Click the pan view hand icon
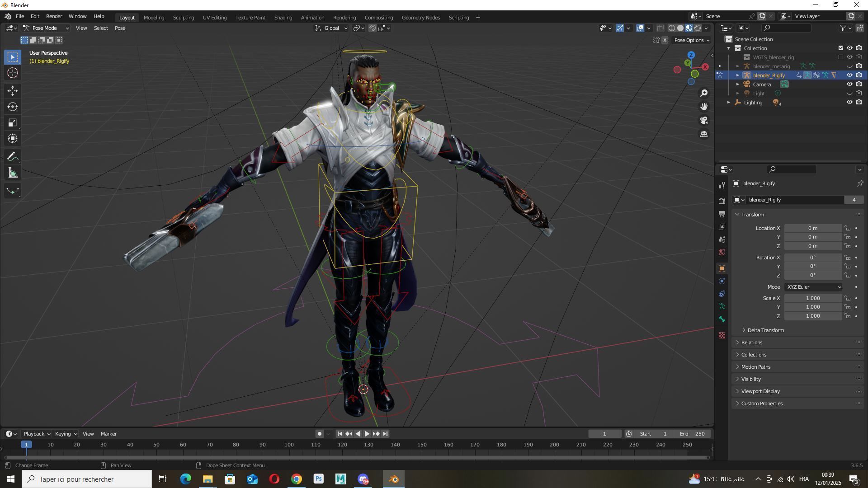 [x=704, y=107]
